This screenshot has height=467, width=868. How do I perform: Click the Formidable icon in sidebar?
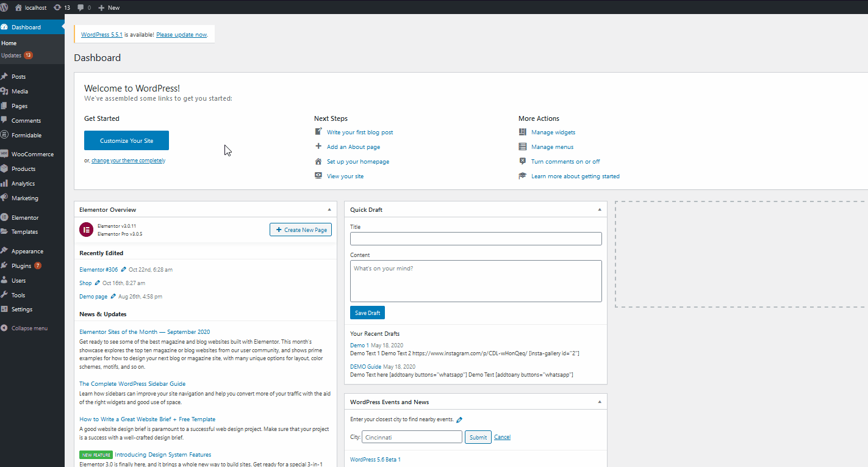tap(4, 135)
